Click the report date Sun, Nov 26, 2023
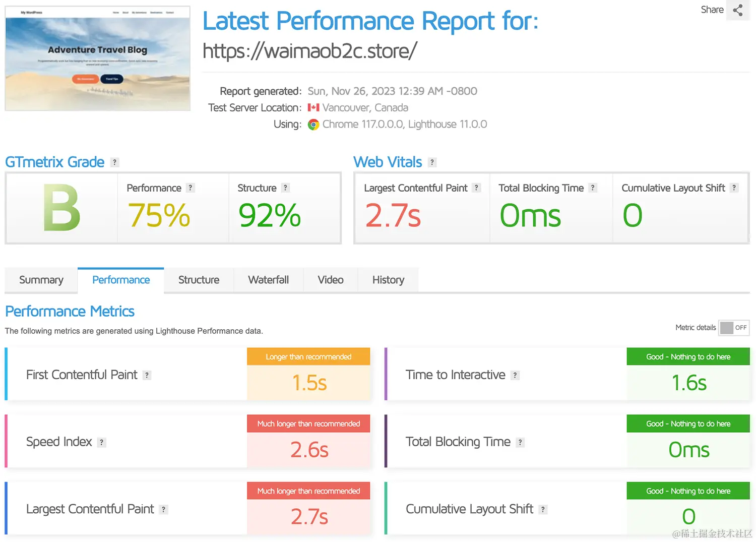 point(393,91)
